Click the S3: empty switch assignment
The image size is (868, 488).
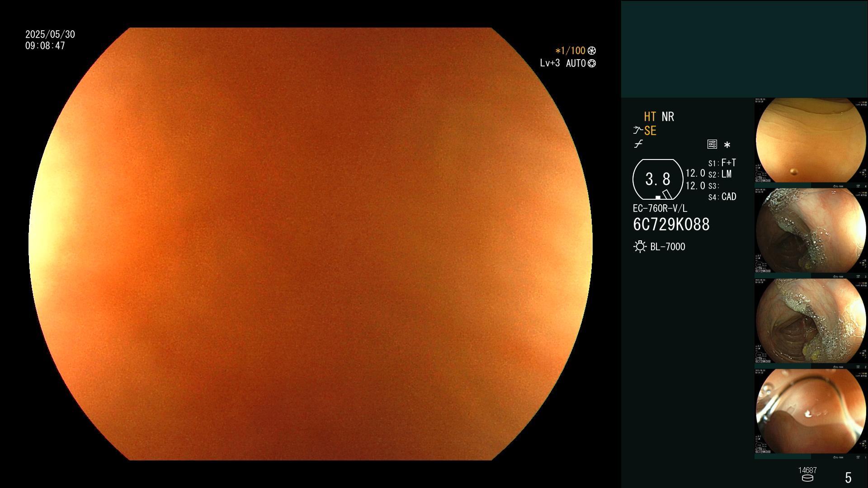(713, 186)
